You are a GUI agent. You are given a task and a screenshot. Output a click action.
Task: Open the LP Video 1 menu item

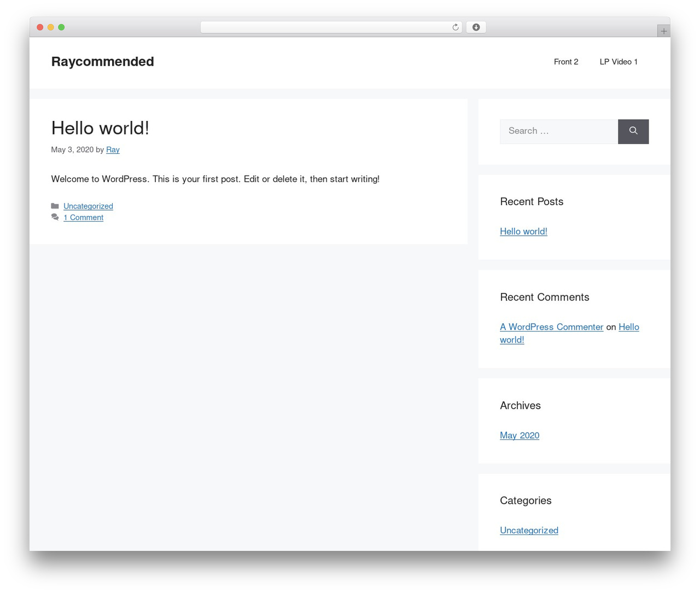click(619, 62)
